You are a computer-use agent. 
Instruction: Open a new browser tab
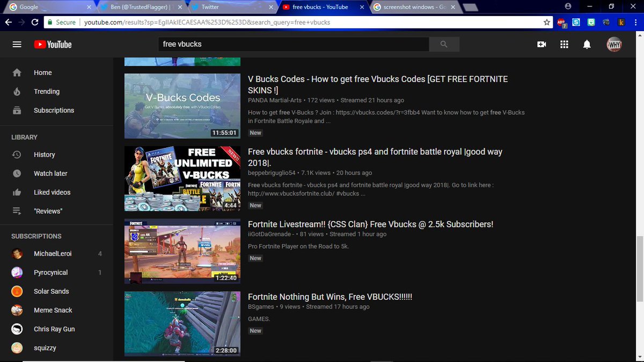[470, 7]
